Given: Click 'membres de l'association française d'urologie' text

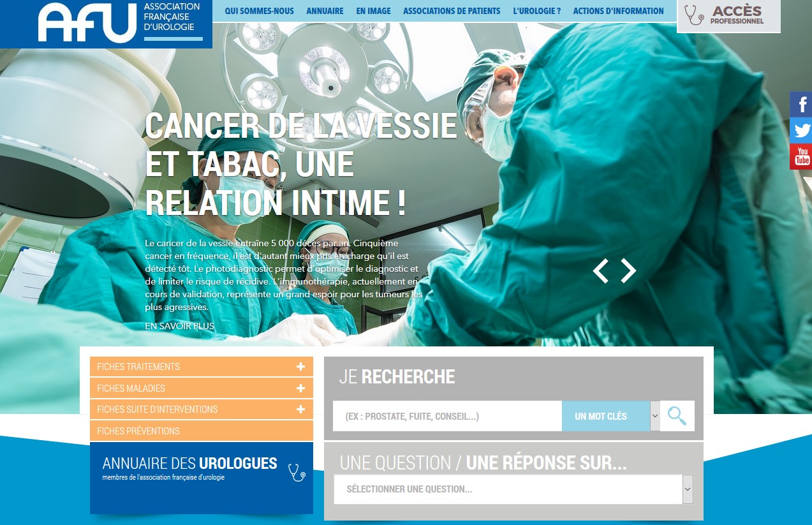Looking at the screenshot, I should pyautogui.click(x=164, y=477).
